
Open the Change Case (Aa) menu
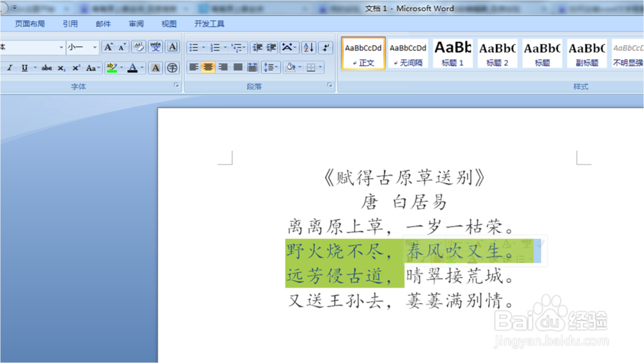[x=93, y=68]
